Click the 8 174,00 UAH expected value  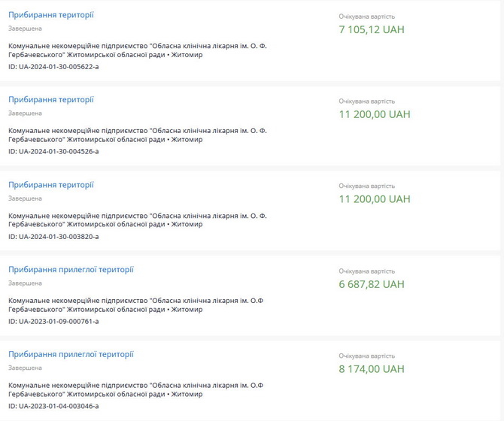372,370
